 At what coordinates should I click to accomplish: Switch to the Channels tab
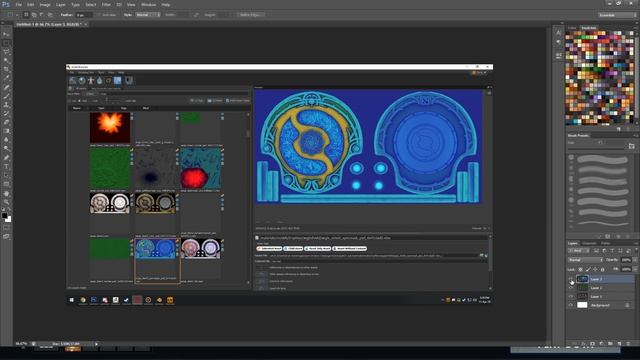tap(589, 243)
